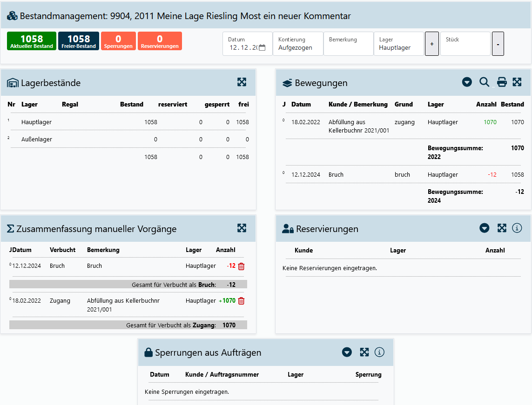Image resolution: width=532 pixels, height=405 pixels.
Task: Maximize the Reservierungen panel
Action: click(x=501, y=228)
